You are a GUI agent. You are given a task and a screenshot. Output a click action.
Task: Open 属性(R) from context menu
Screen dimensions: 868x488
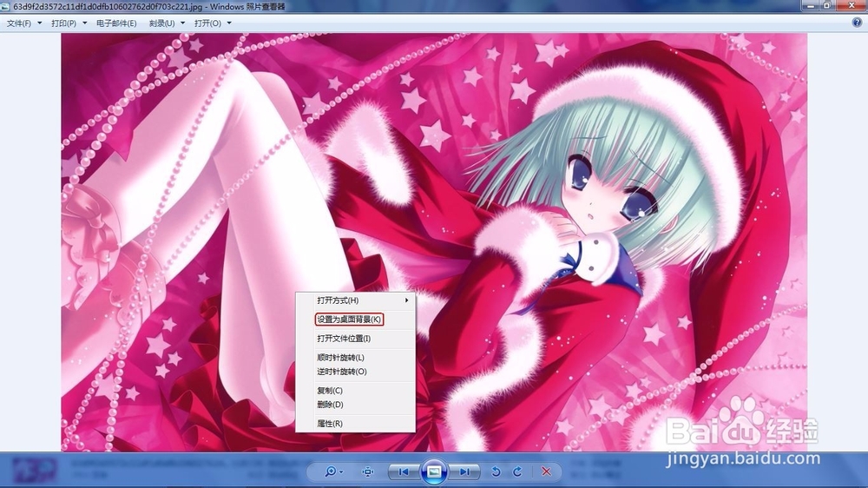tap(355, 423)
